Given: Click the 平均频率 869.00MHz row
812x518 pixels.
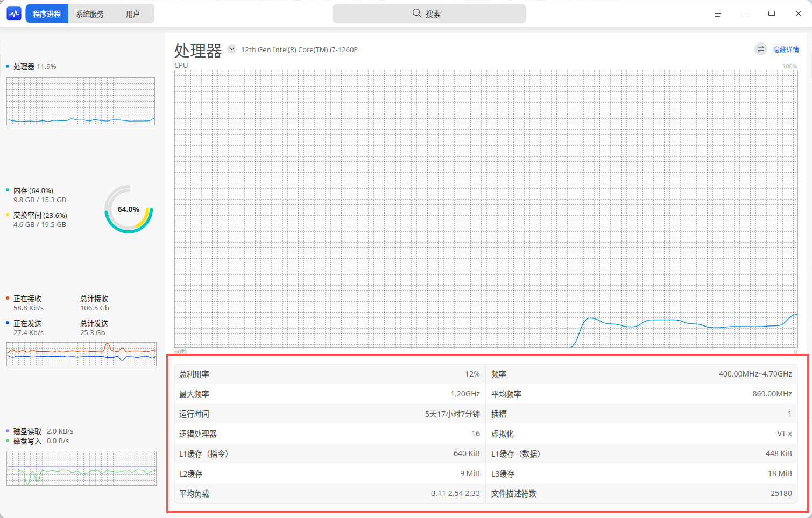Looking at the screenshot, I should [x=641, y=394].
